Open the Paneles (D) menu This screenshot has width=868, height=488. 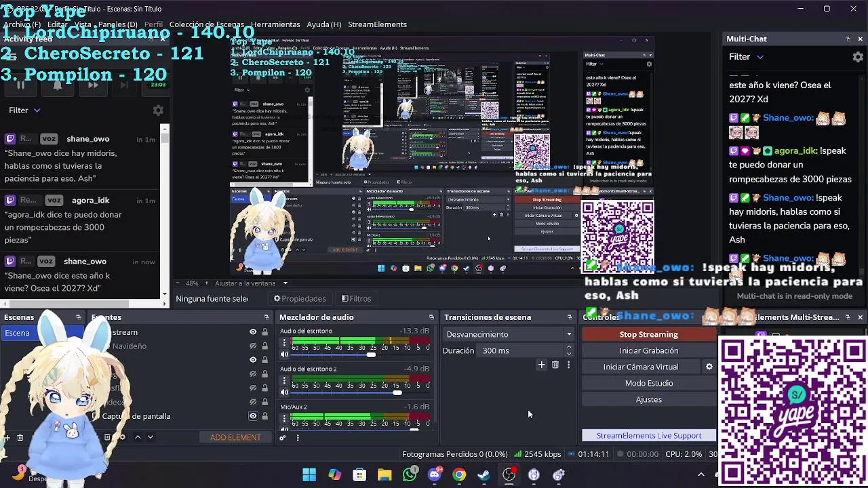tap(117, 24)
